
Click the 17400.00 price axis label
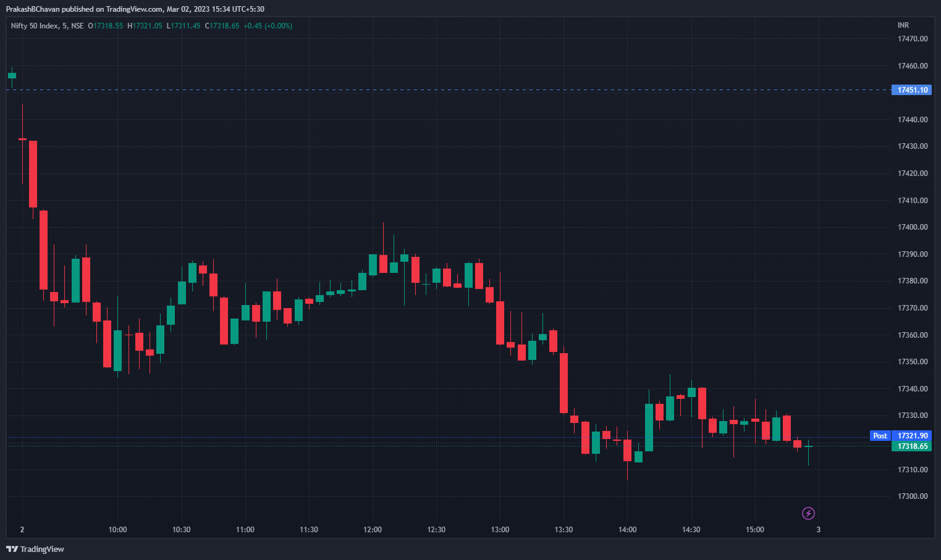[913, 227]
